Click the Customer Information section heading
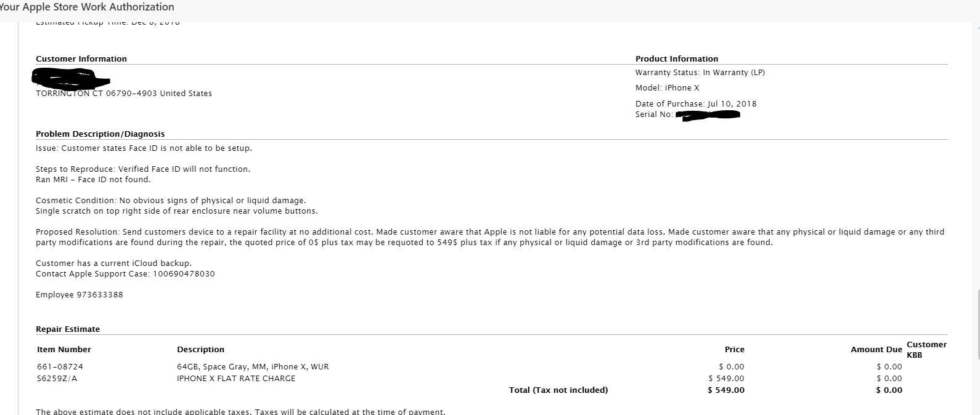Viewport: 980px width, 415px height. pyautogui.click(x=81, y=59)
